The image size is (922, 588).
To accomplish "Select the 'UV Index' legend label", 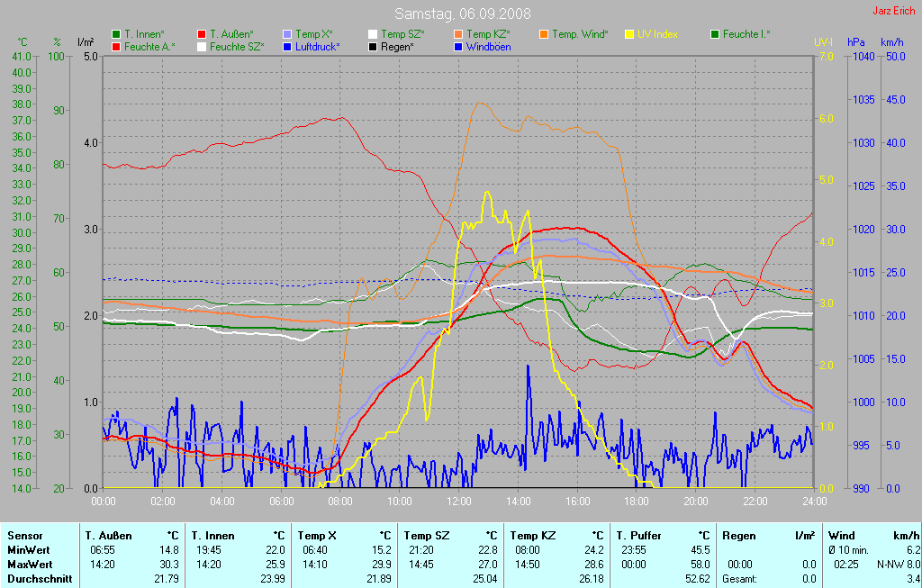I will point(657,35).
